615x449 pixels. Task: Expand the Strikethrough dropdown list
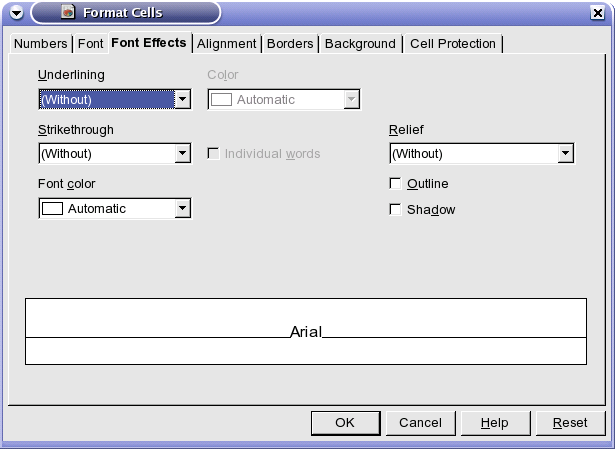(x=115, y=153)
